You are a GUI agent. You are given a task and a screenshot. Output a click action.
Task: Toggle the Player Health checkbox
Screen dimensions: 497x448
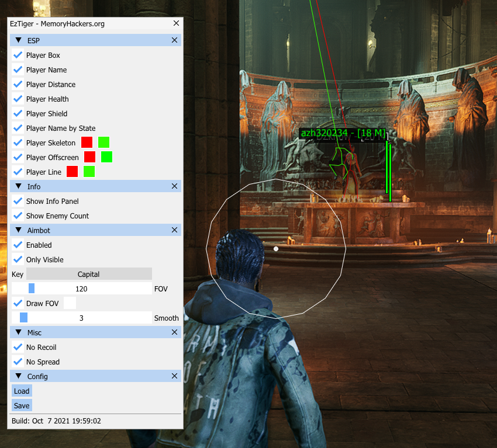pyautogui.click(x=18, y=99)
